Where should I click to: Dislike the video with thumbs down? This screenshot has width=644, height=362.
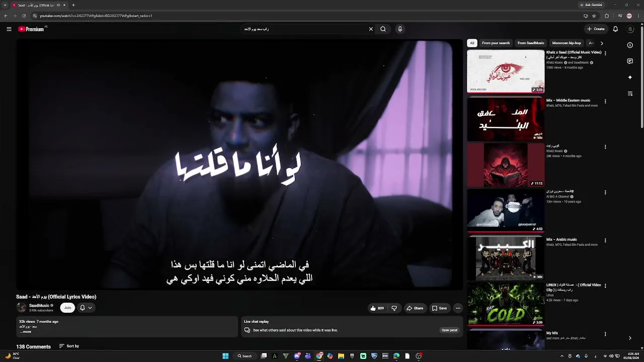click(x=394, y=308)
